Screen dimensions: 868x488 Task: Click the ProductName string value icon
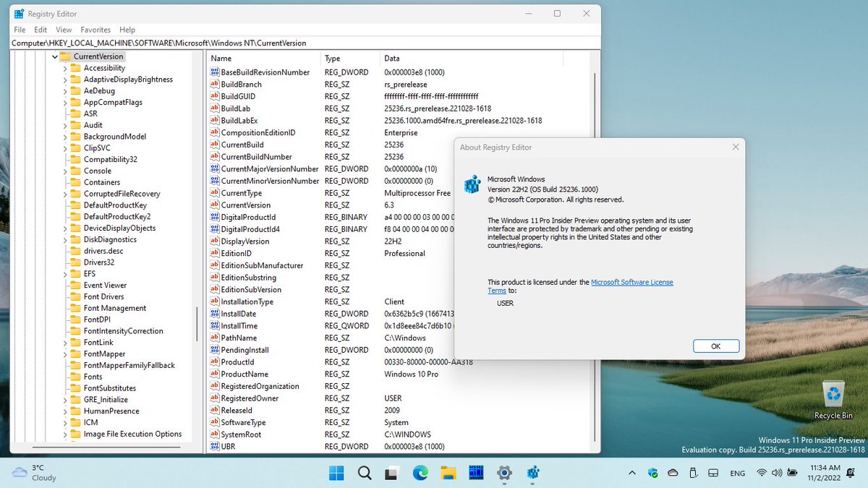click(214, 374)
